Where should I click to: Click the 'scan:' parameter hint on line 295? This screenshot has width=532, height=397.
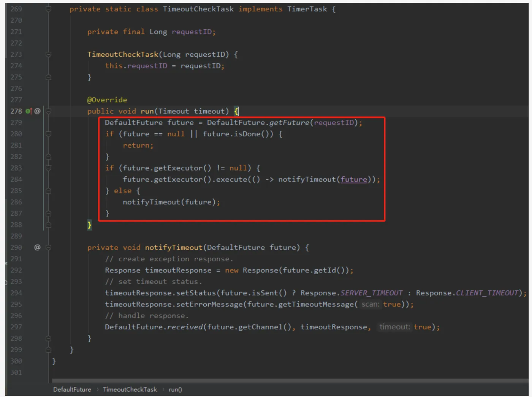tap(370, 304)
